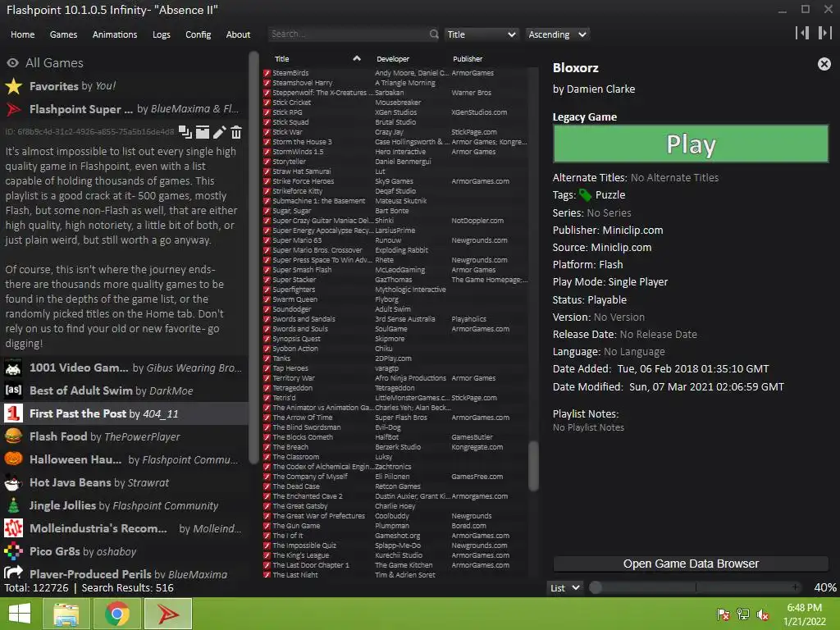Open the Title sort-by dropdown
Viewport: 840px width, 630px height.
click(481, 34)
